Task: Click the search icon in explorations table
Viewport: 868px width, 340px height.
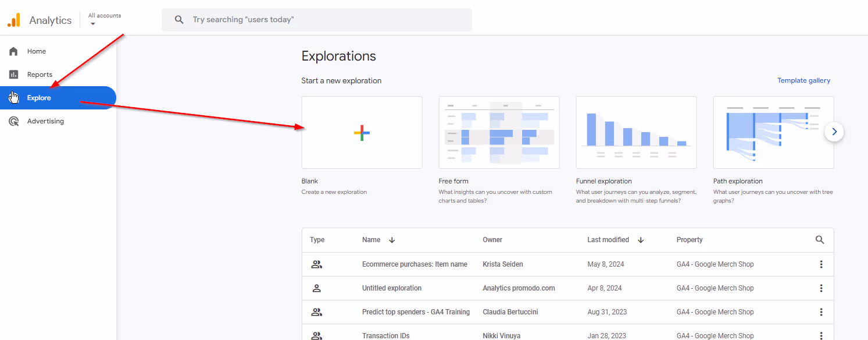Action: (820, 240)
